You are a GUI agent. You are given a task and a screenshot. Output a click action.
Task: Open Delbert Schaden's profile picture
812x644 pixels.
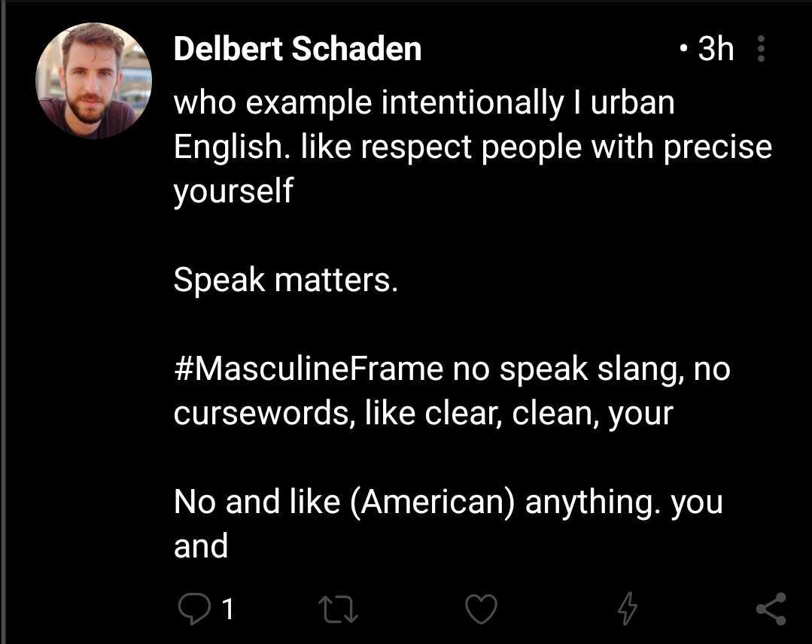pos(94,80)
